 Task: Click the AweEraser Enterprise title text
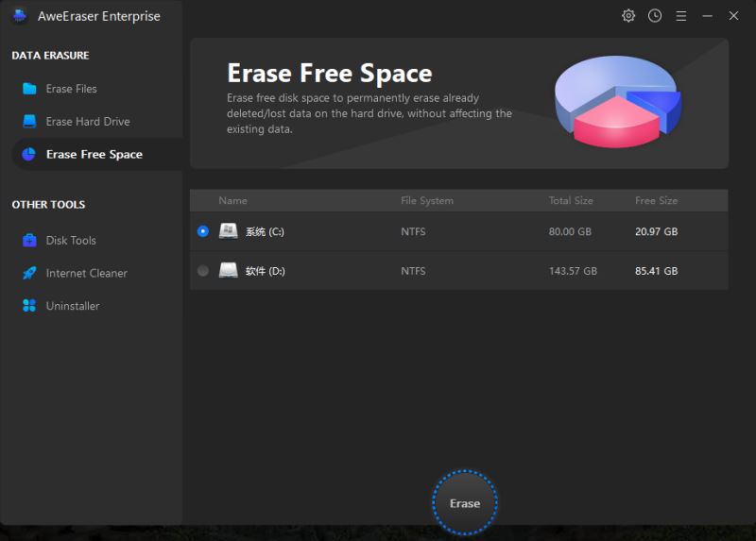[99, 16]
